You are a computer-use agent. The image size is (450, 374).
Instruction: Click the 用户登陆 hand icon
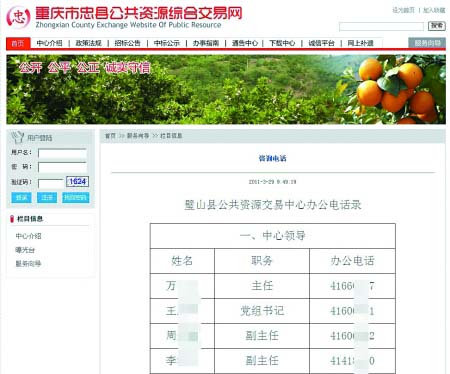(17, 137)
